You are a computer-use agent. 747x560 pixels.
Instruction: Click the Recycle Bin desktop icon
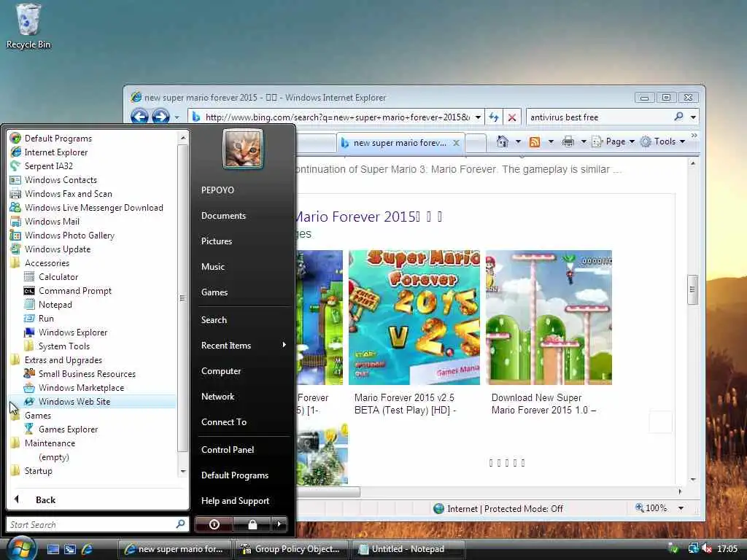(x=28, y=27)
